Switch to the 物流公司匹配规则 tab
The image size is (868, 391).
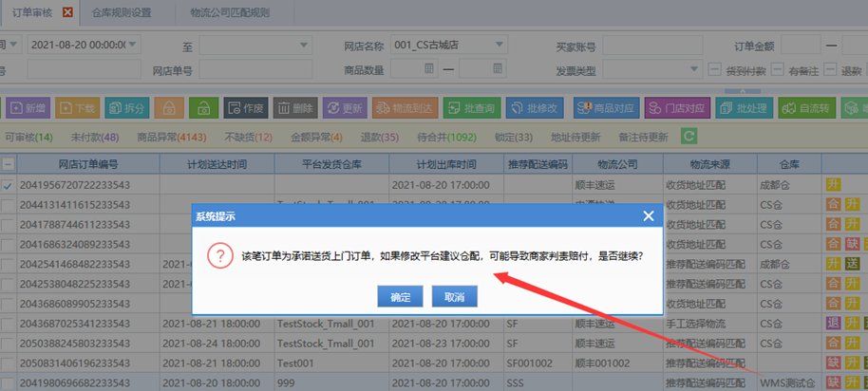[x=230, y=12]
